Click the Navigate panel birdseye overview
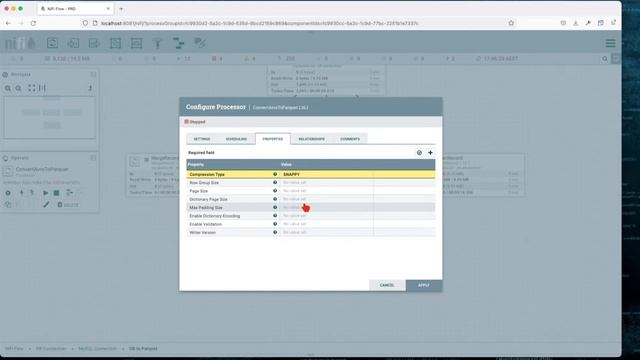Viewport: 640px width, 360px height. pos(50,118)
